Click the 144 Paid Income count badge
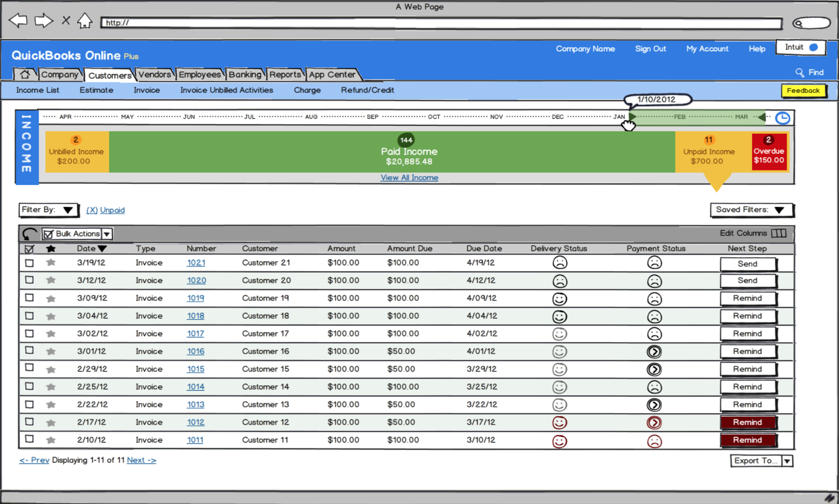839x504 pixels. tap(406, 140)
